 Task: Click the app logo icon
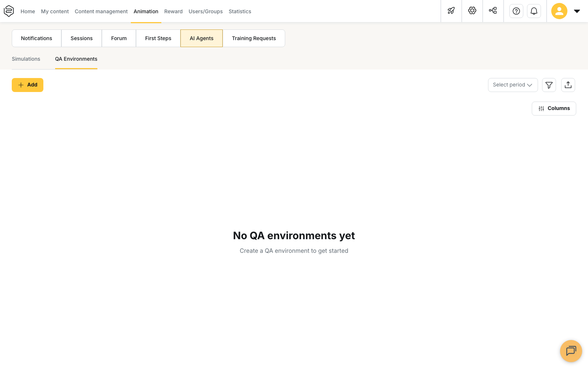[9, 11]
